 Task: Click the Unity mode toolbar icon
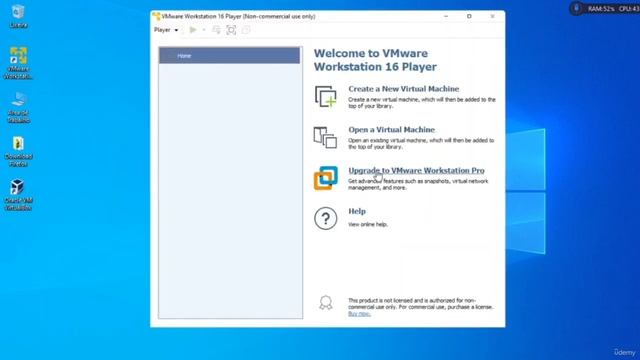click(246, 30)
